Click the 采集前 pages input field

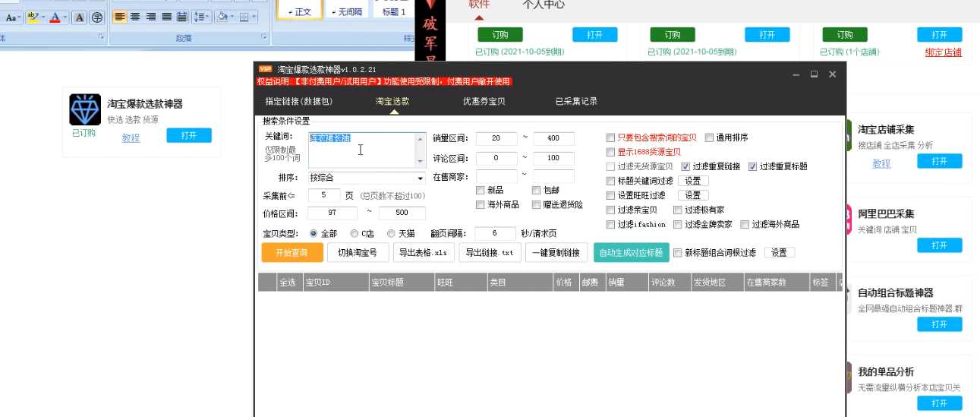324,195
